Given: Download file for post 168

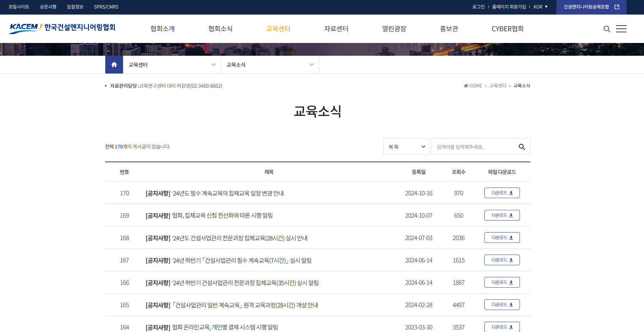Looking at the screenshot, I should pyautogui.click(x=502, y=238).
